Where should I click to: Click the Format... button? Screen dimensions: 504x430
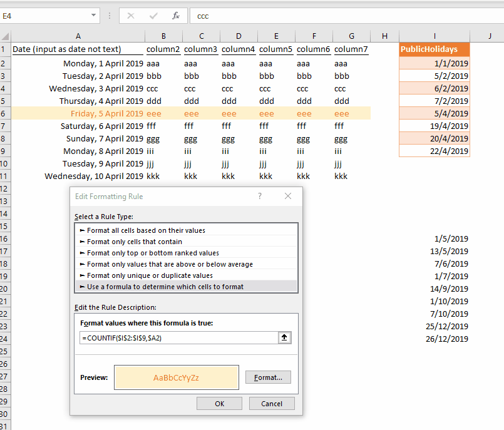tap(268, 377)
